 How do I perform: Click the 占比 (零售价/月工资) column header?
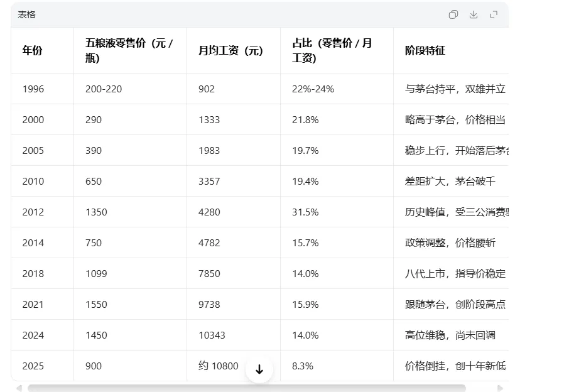[x=337, y=50]
